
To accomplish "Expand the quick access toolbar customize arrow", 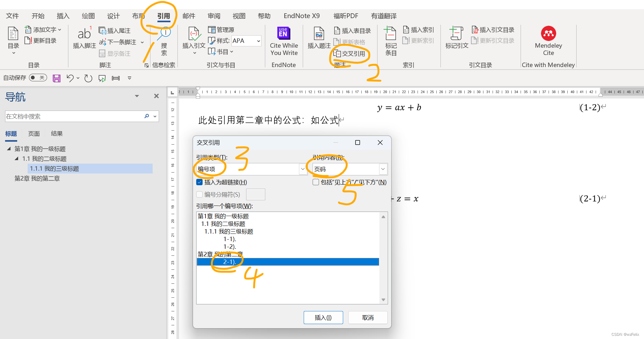I will point(129,78).
